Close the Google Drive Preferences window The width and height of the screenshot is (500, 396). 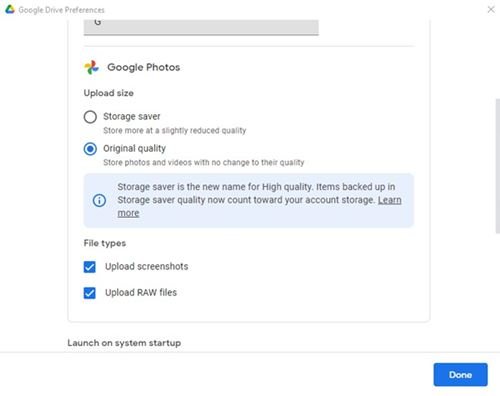491,10
